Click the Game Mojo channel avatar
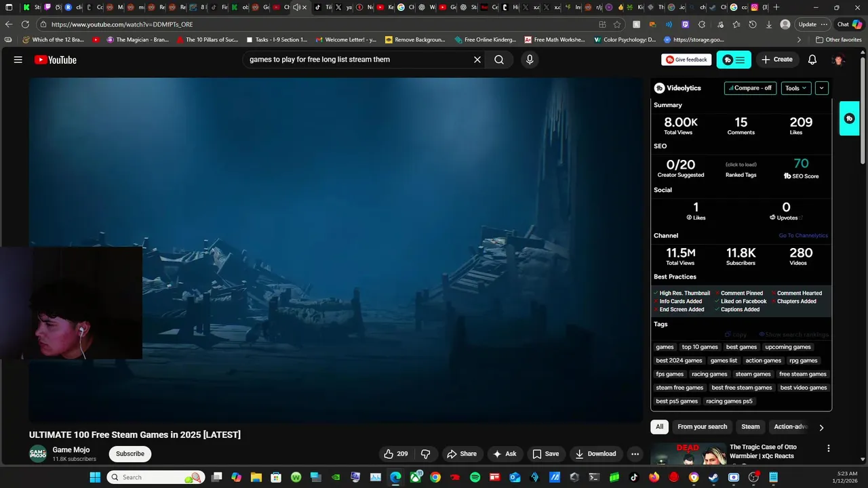The height and width of the screenshot is (488, 868). [x=38, y=454]
